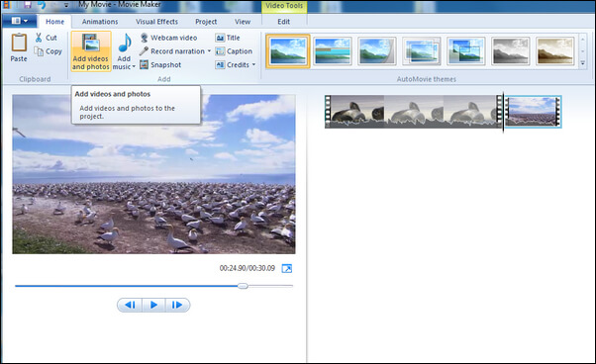Click Record narration microphone button
This screenshot has height=364, width=596.
[172, 51]
